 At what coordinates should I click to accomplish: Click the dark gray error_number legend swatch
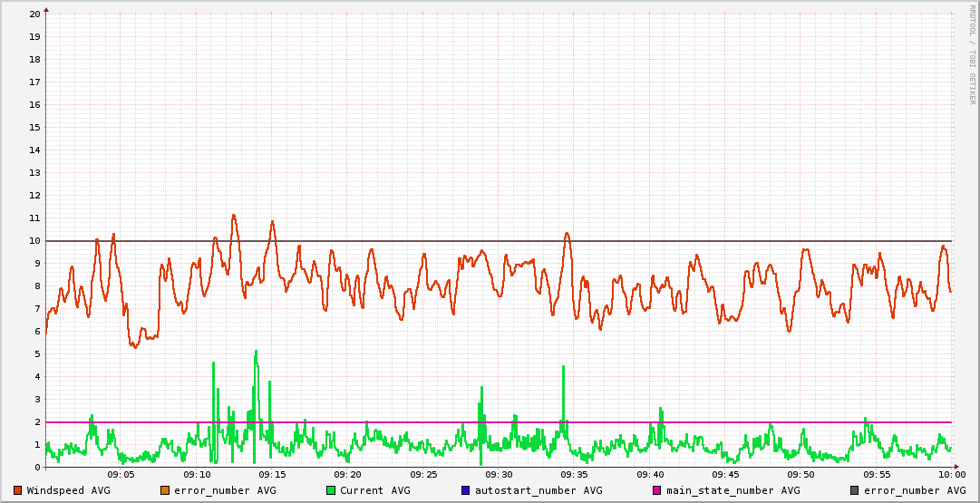(x=855, y=490)
